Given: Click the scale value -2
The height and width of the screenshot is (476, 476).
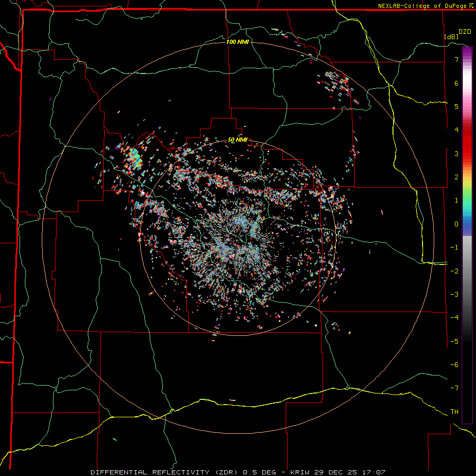Looking at the screenshot, I should coord(454,271).
